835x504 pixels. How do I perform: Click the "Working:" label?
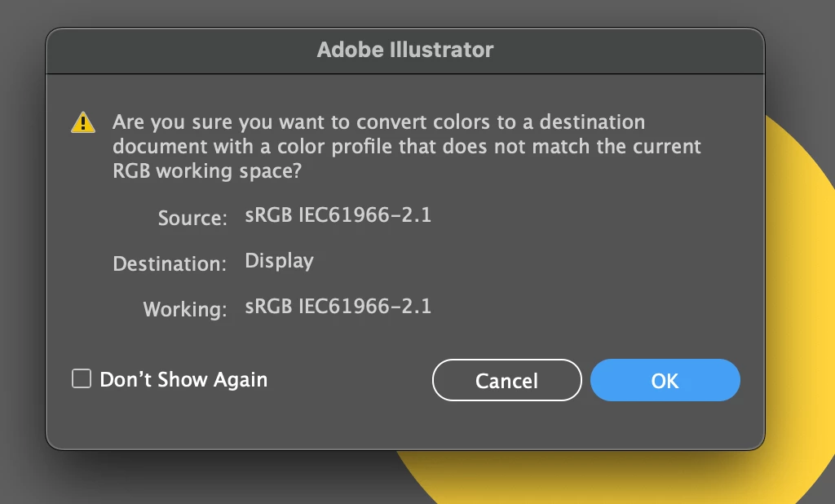(184, 310)
